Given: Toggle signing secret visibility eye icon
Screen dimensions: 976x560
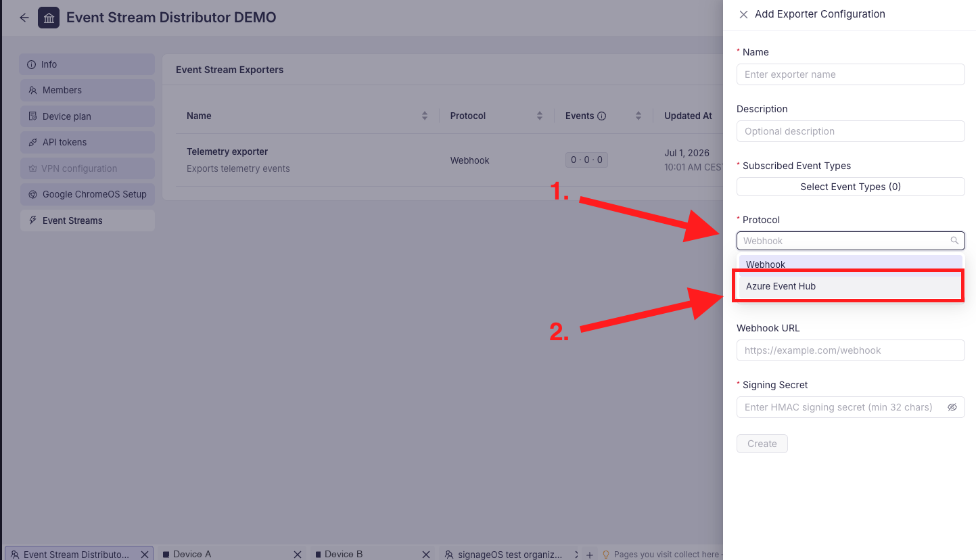Looking at the screenshot, I should tap(952, 407).
